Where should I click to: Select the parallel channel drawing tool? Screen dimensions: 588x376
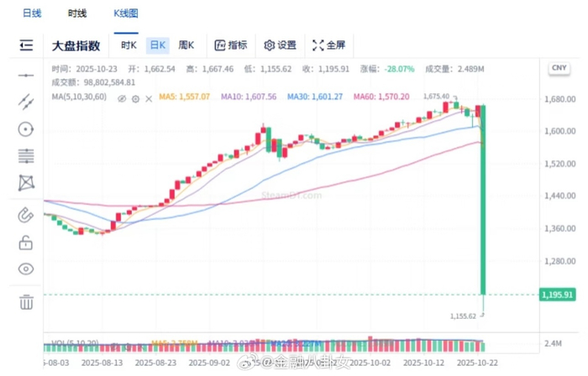tap(26, 102)
